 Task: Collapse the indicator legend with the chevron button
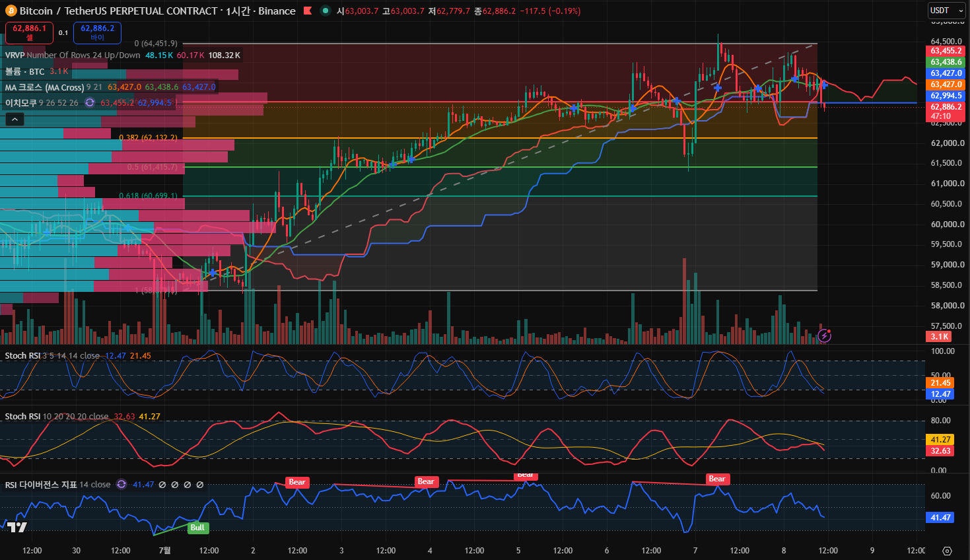pos(15,119)
